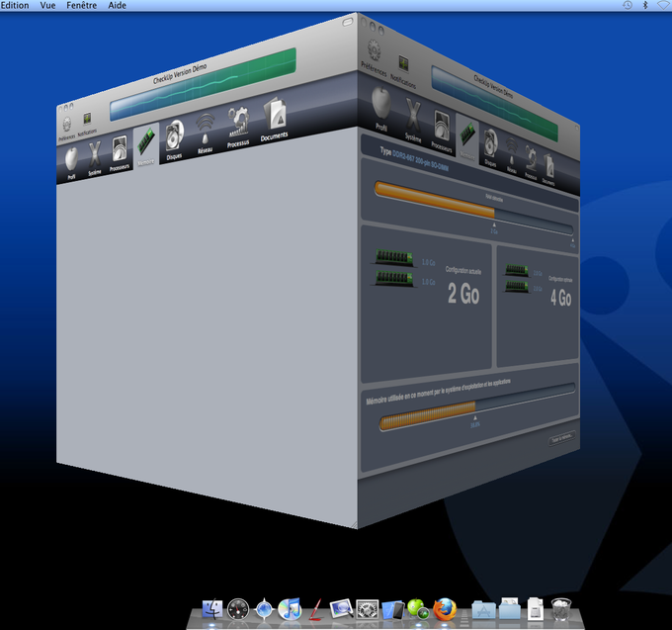Open Safari from the Dock
The height and width of the screenshot is (630, 672).
pyautogui.click(x=264, y=609)
